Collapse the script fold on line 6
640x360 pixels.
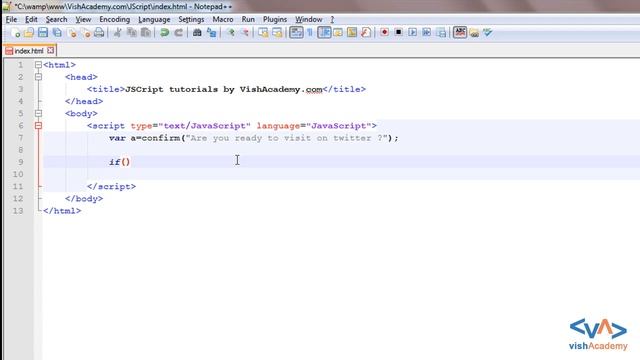38,126
